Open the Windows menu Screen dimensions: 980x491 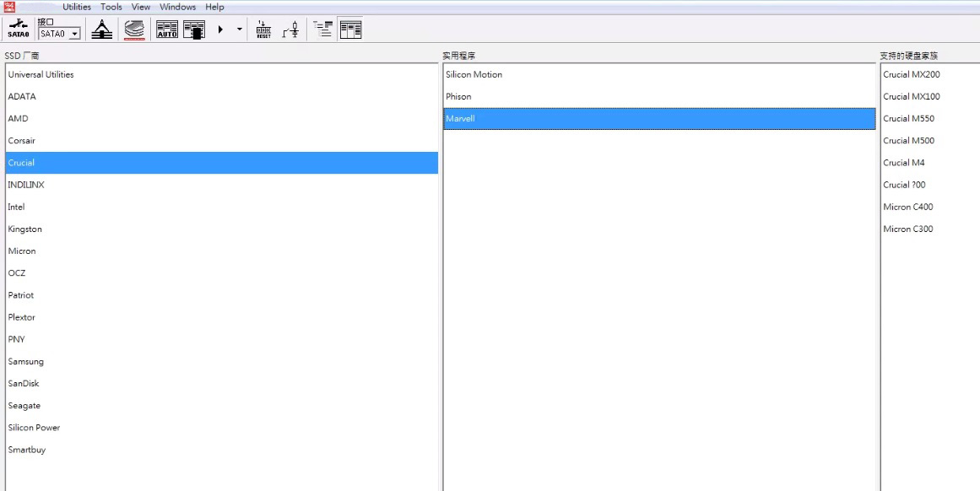pyautogui.click(x=177, y=7)
